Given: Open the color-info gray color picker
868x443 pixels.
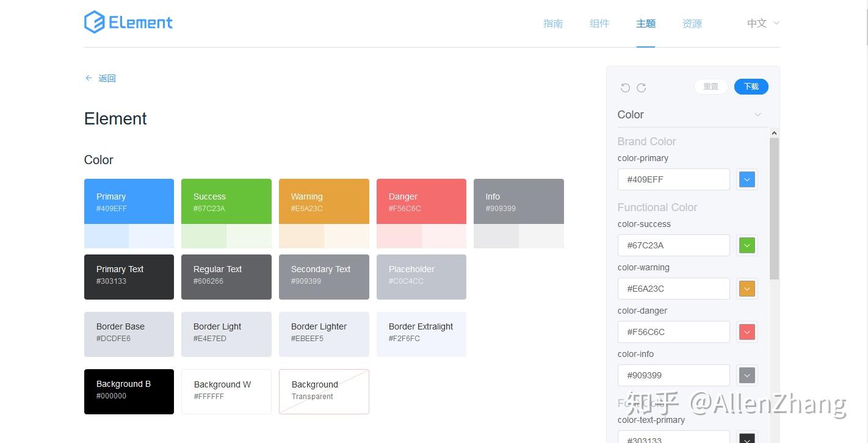Looking at the screenshot, I should click(747, 375).
